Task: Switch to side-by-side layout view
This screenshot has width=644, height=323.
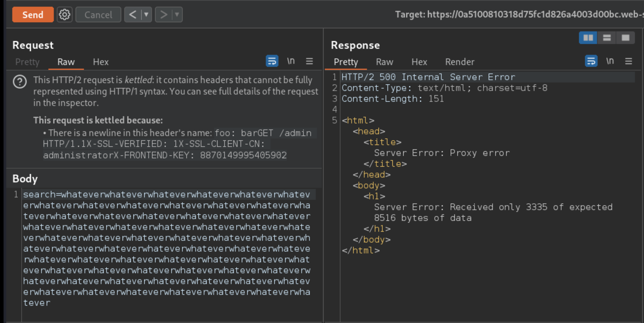Action: pos(588,38)
